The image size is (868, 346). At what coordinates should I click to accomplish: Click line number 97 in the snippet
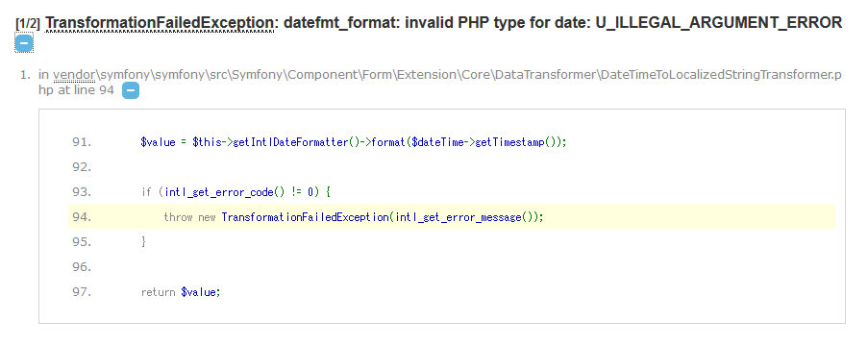coord(82,292)
